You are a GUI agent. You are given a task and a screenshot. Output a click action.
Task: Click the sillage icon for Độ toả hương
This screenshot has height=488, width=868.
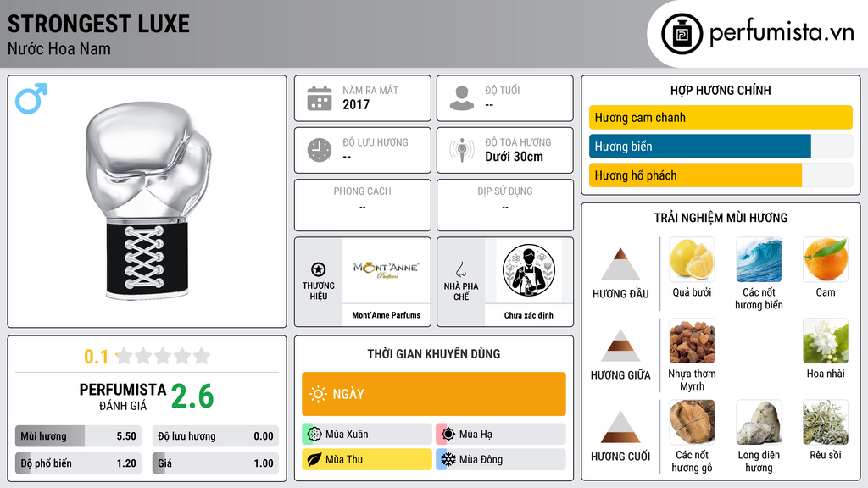(462, 150)
